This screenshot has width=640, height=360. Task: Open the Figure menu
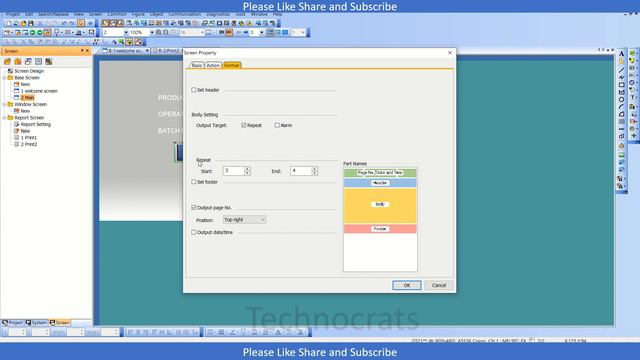click(138, 14)
